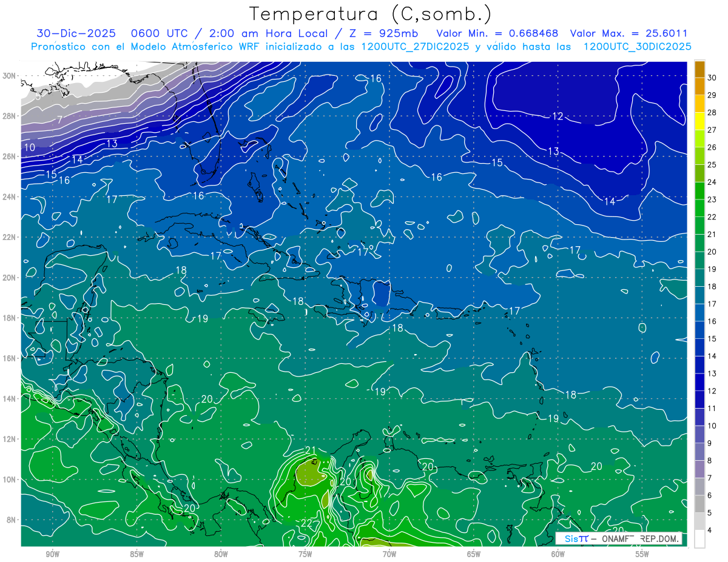
Task: Click the color bar label "23"
Action: [712, 199]
